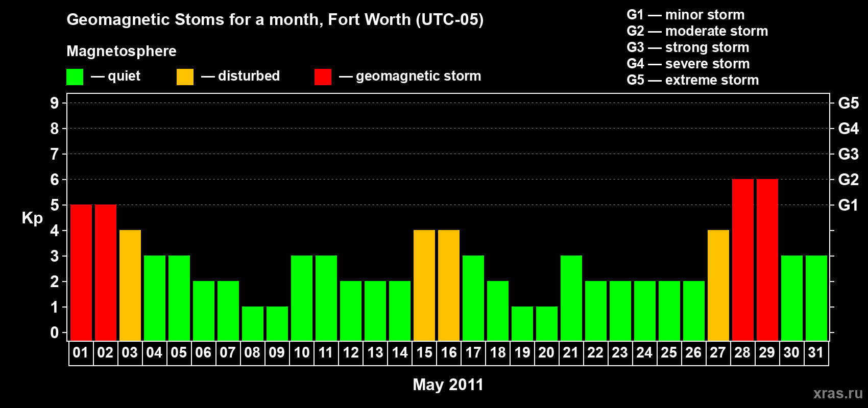The width and height of the screenshot is (868, 408).
Task: Click the orange bar for day 03
Action: click(x=130, y=285)
